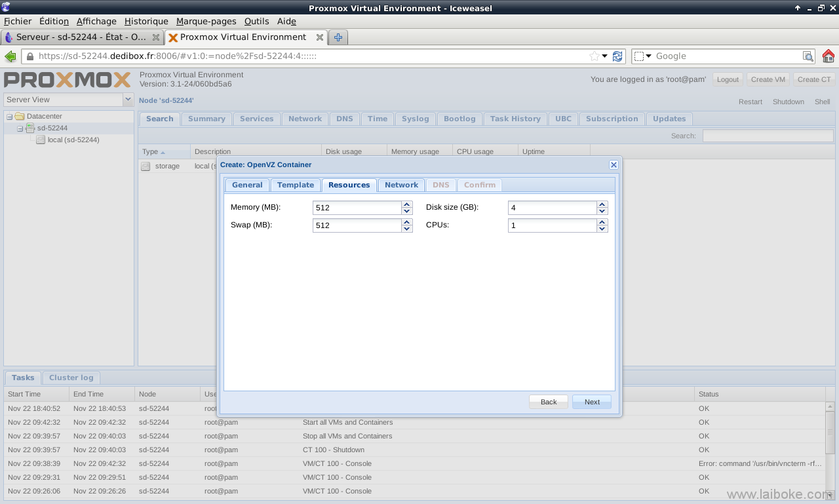Screen dimensions: 839x504
Task: Click the Shutdown node button
Action: click(x=789, y=102)
